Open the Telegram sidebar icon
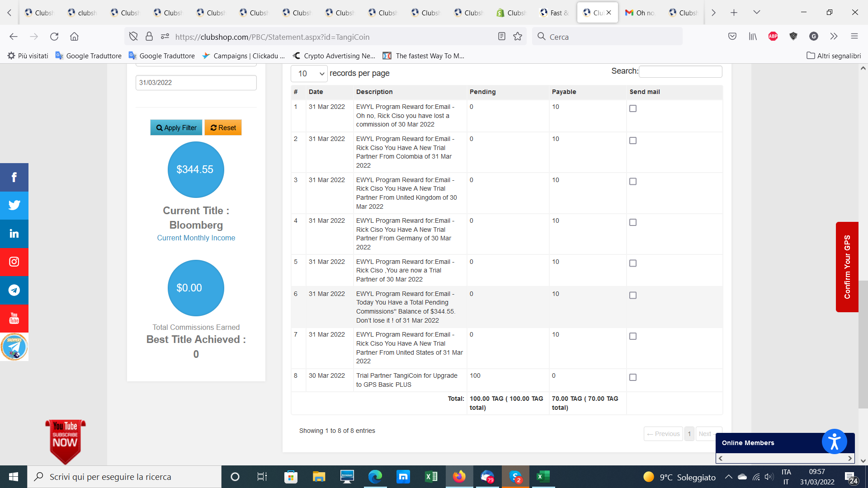Screen dimensions: 868x488 pyautogui.click(x=14, y=290)
